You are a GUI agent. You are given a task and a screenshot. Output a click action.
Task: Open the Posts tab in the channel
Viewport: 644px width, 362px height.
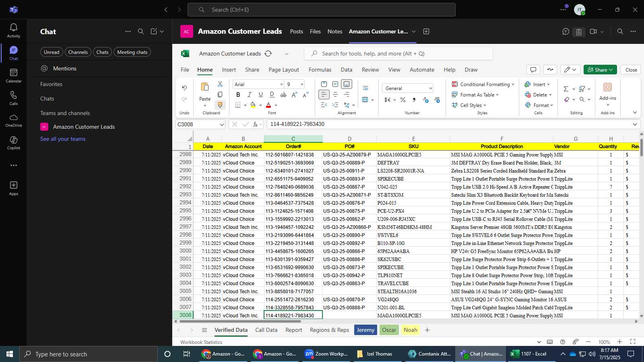297,31
